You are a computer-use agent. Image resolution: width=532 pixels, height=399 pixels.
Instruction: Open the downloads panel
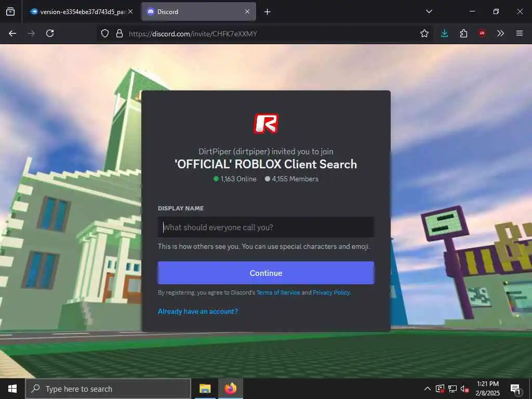tap(445, 33)
